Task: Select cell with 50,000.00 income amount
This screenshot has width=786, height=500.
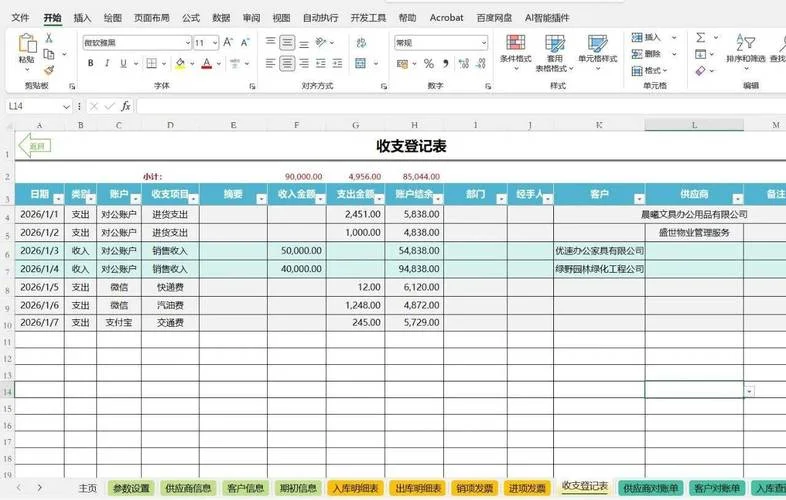Action: click(297, 251)
